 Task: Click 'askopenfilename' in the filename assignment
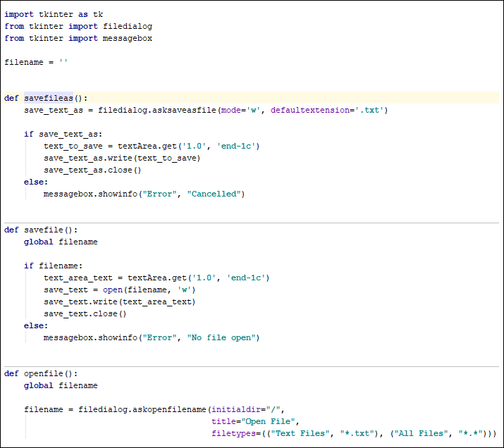pos(169,409)
